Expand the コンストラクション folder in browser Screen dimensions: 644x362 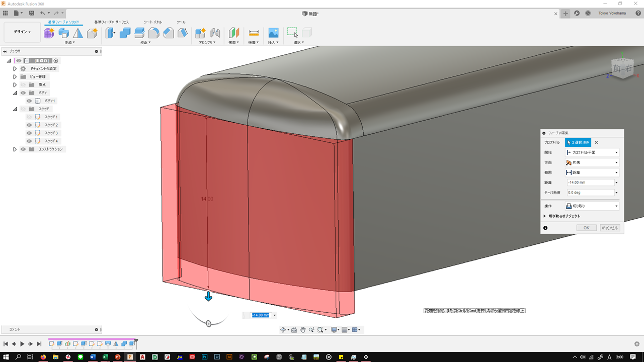(x=15, y=149)
